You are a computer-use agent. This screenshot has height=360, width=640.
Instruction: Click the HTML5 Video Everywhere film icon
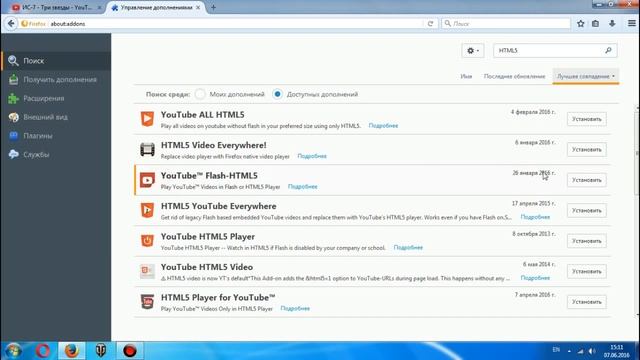(x=147, y=149)
